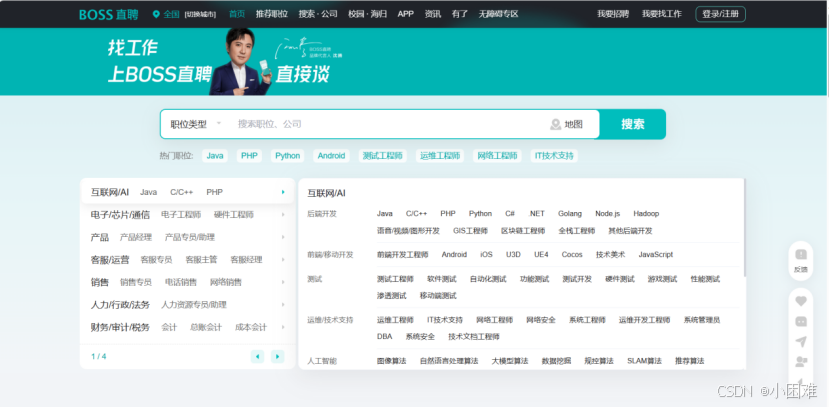Image resolution: width=829 pixels, height=407 pixels.
Task: Open the 首页 nav tab
Action: pyautogui.click(x=237, y=14)
